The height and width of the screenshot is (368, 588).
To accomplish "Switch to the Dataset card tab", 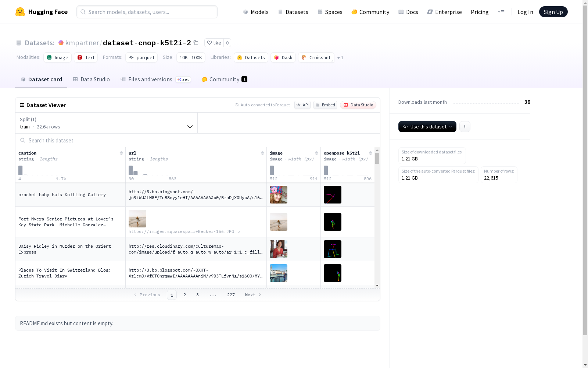I will [x=41, y=79].
